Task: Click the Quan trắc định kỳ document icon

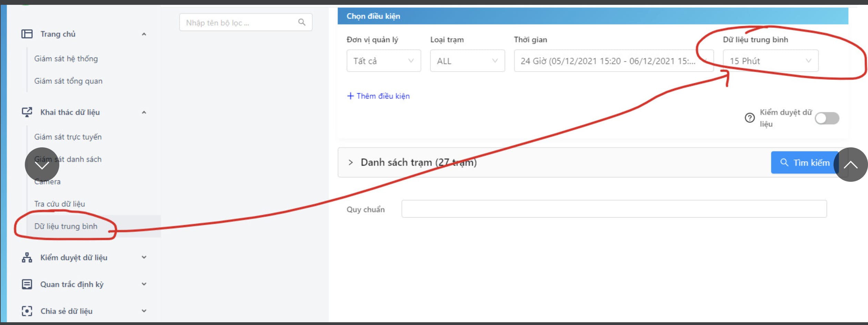Action: 27,284
